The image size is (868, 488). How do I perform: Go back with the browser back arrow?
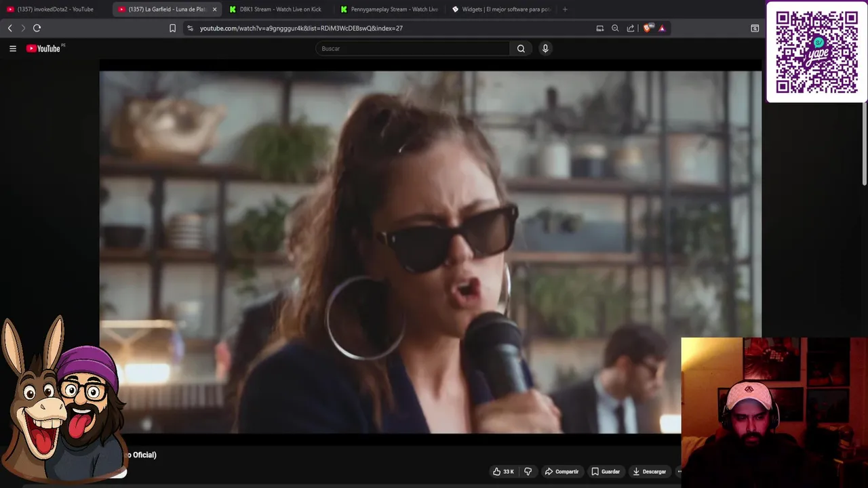tap(9, 28)
